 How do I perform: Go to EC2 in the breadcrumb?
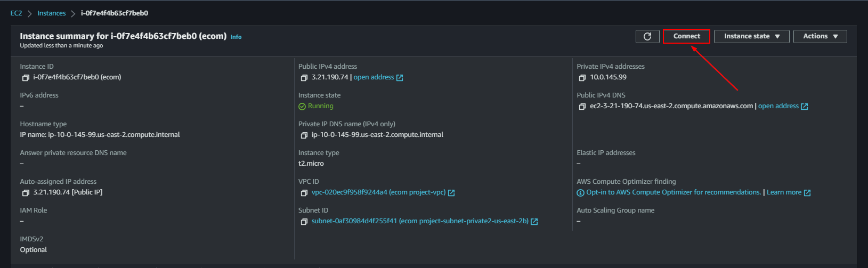point(16,13)
